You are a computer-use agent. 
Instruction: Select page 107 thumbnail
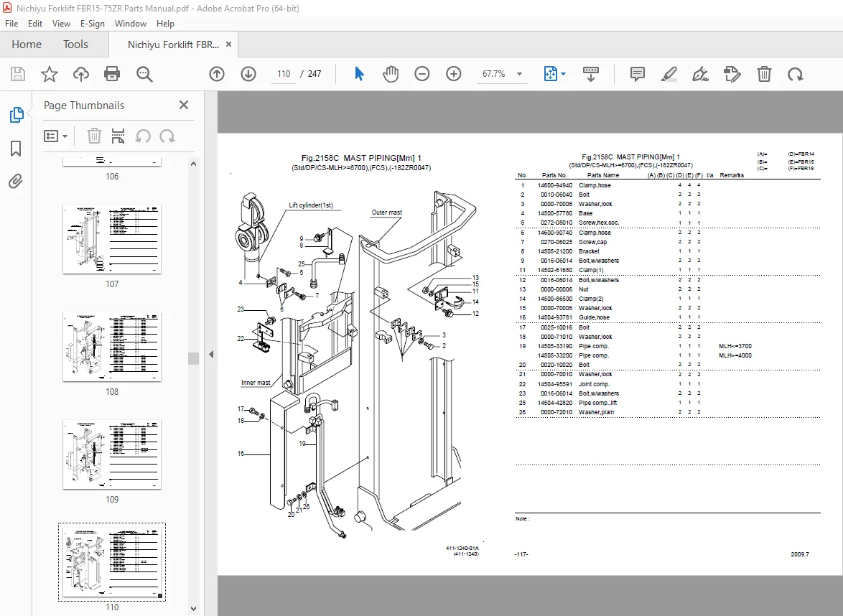click(112, 239)
